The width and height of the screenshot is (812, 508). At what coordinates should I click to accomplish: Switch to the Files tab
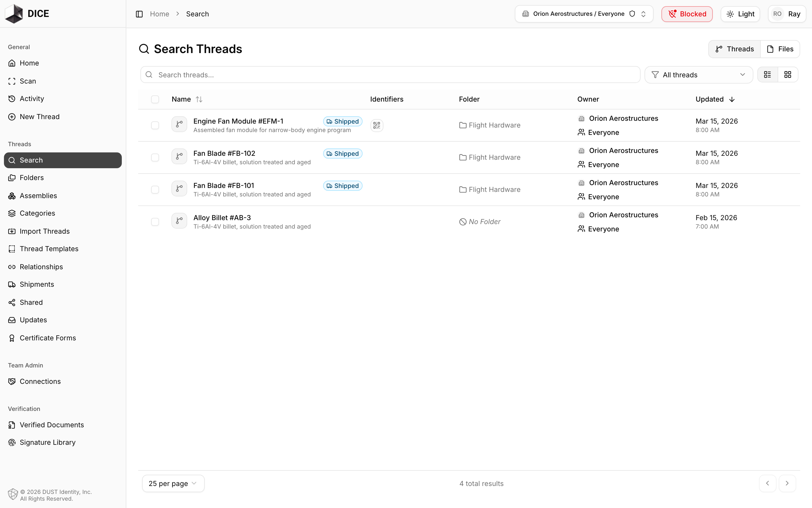(780, 49)
